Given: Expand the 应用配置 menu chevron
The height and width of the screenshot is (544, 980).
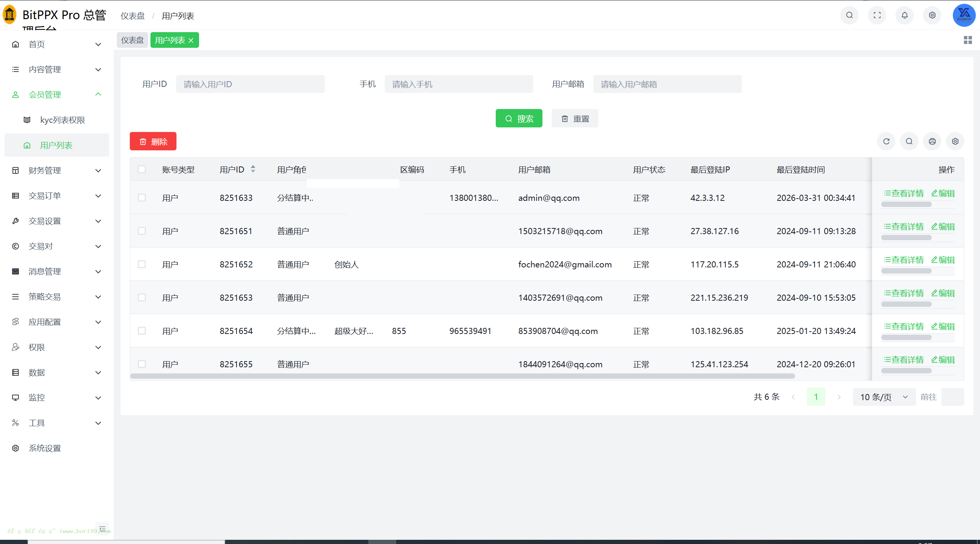Looking at the screenshot, I should tap(98, 322).
